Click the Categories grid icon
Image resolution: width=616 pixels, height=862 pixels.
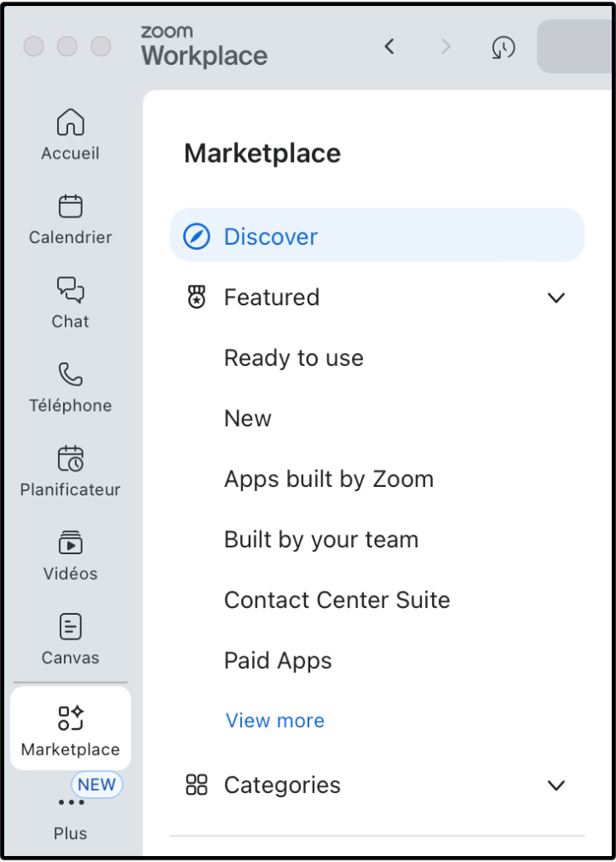click(197, 785)
